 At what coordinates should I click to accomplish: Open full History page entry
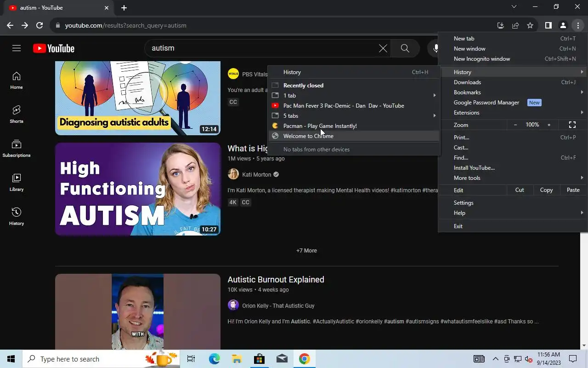coord(354,72)
